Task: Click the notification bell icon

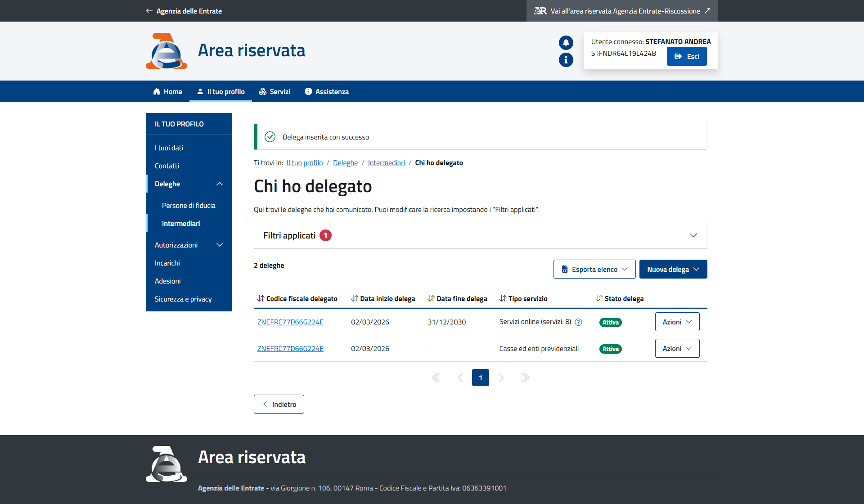Action: point(566,43)
